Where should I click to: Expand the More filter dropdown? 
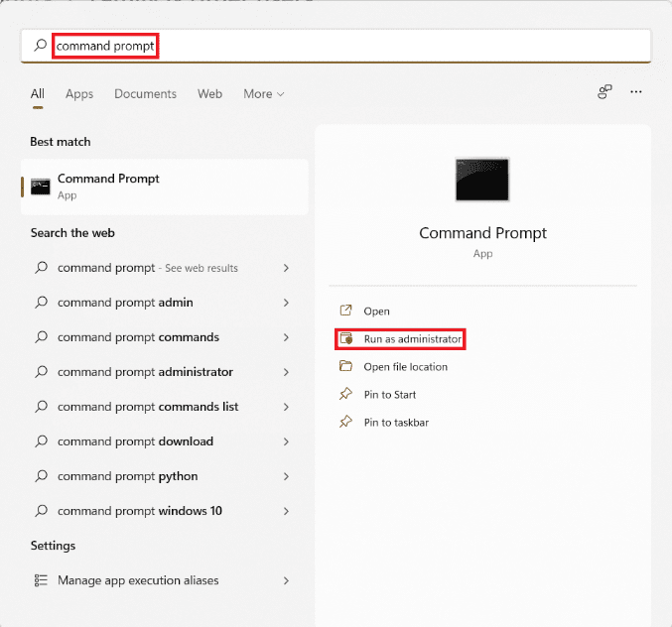264,94
